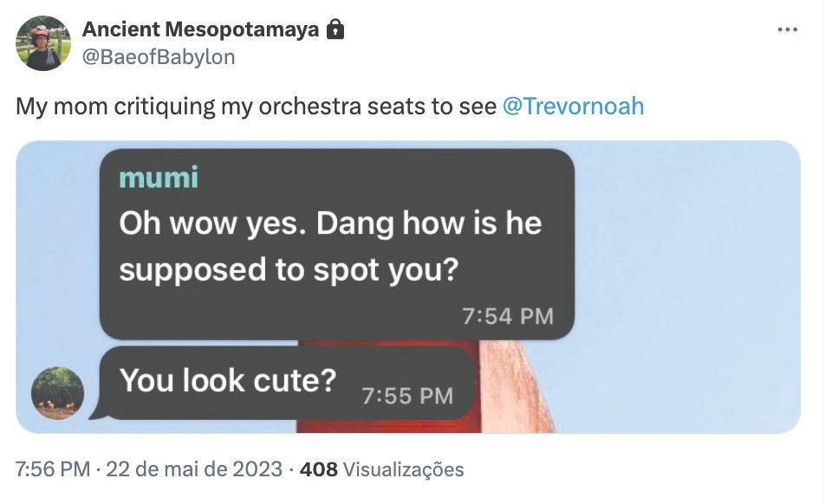Click the tweet text about orchestra seats
This screenshot has width=825, height=504.
pyautogui.click(x=257, y=106)
